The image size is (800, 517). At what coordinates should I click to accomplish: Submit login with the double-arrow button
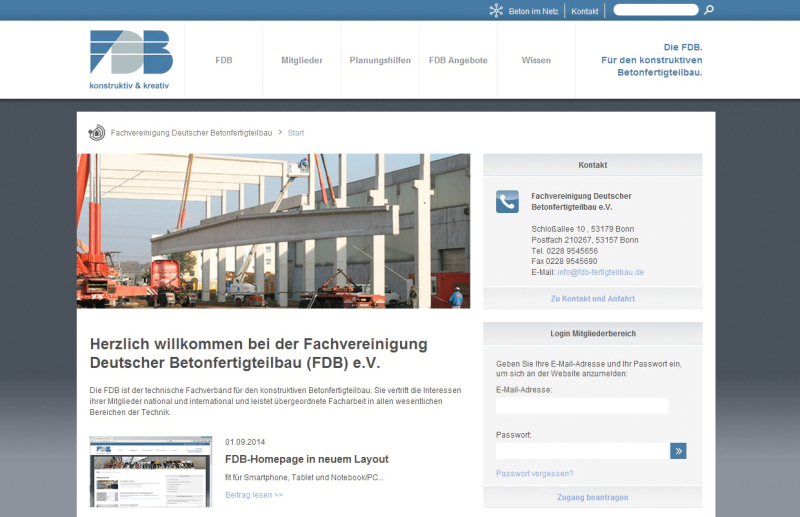(678, 451)
